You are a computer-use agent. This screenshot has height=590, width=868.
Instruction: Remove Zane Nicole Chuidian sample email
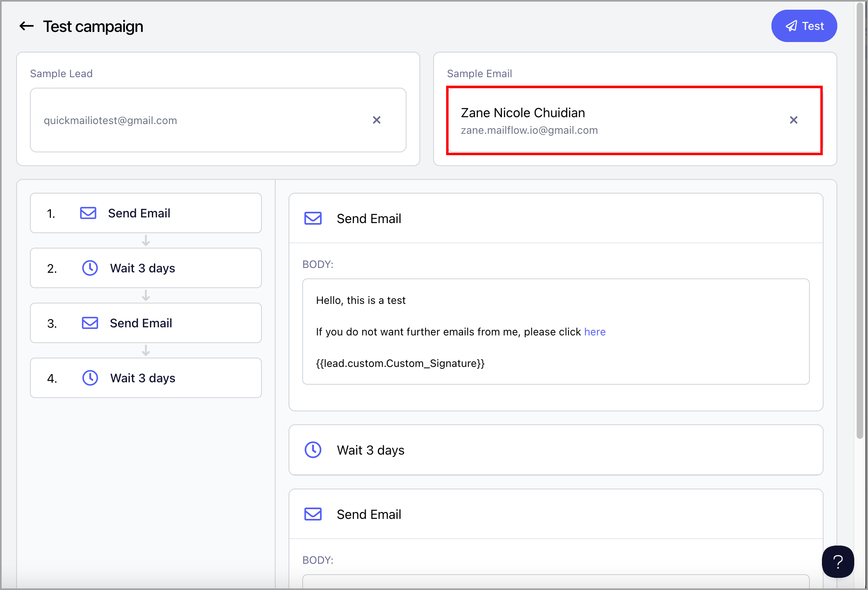pyautogui.click(x=794, y=120)
